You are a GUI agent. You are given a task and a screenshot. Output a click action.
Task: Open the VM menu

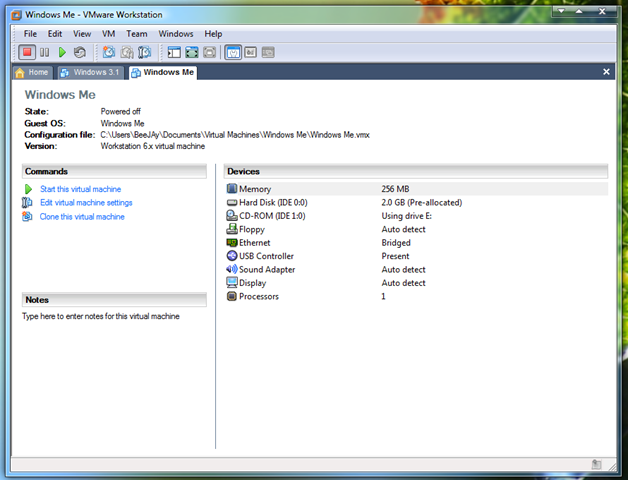109,34
